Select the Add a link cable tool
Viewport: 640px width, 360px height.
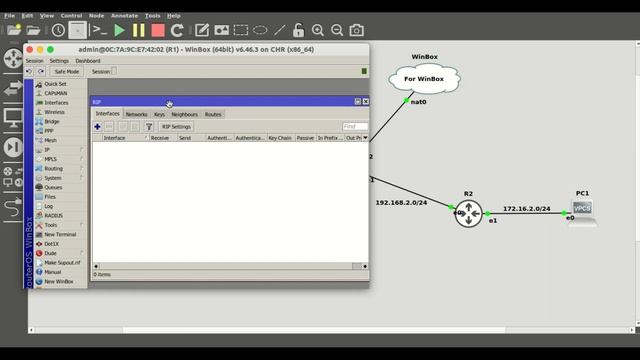(x=13, y=207)
